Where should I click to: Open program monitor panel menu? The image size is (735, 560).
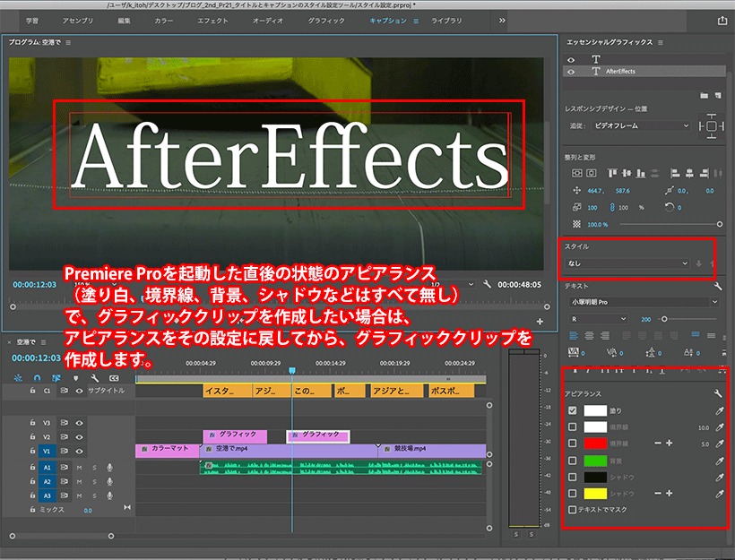[x=68, y=43]
